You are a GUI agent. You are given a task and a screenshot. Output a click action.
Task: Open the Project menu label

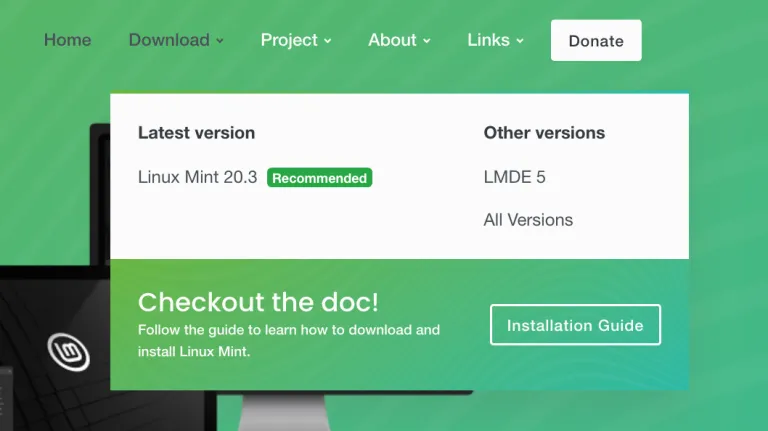tap(288, 40)
